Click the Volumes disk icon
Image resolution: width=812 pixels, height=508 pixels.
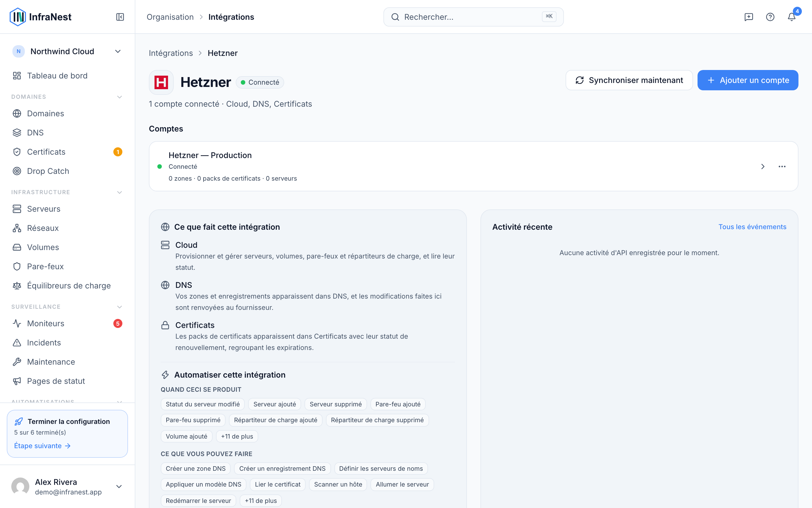[x=17, y=247]
